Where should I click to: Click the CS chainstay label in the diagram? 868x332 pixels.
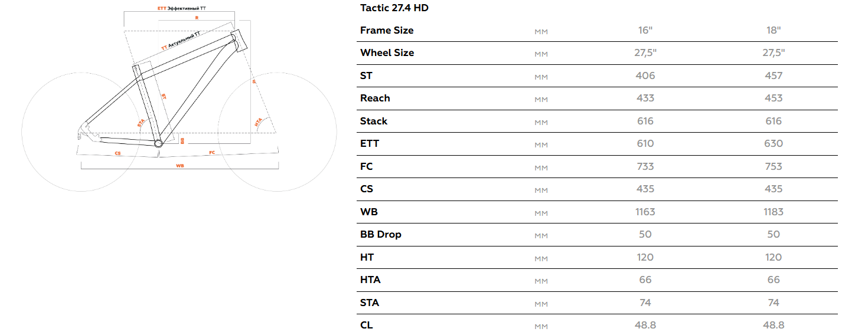(118, 153)
